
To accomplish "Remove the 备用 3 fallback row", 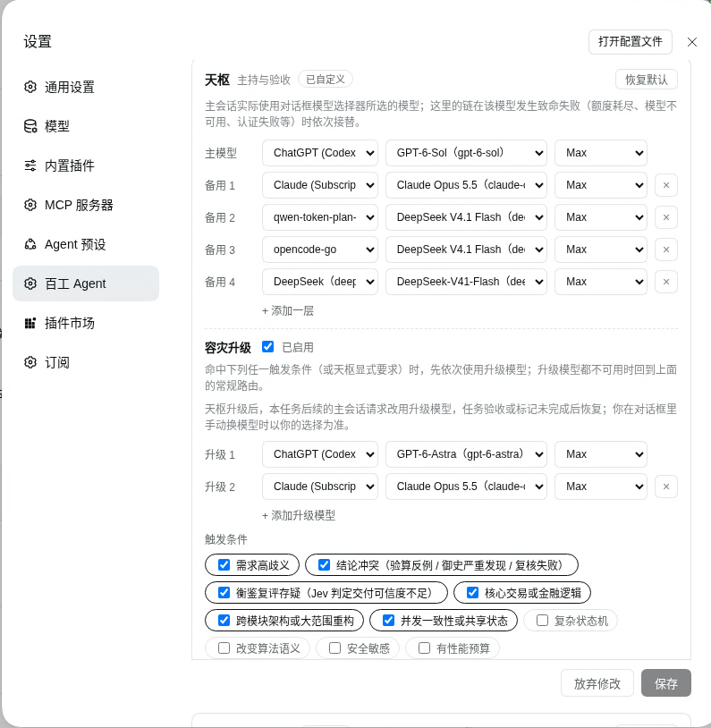I will (666, 250).
